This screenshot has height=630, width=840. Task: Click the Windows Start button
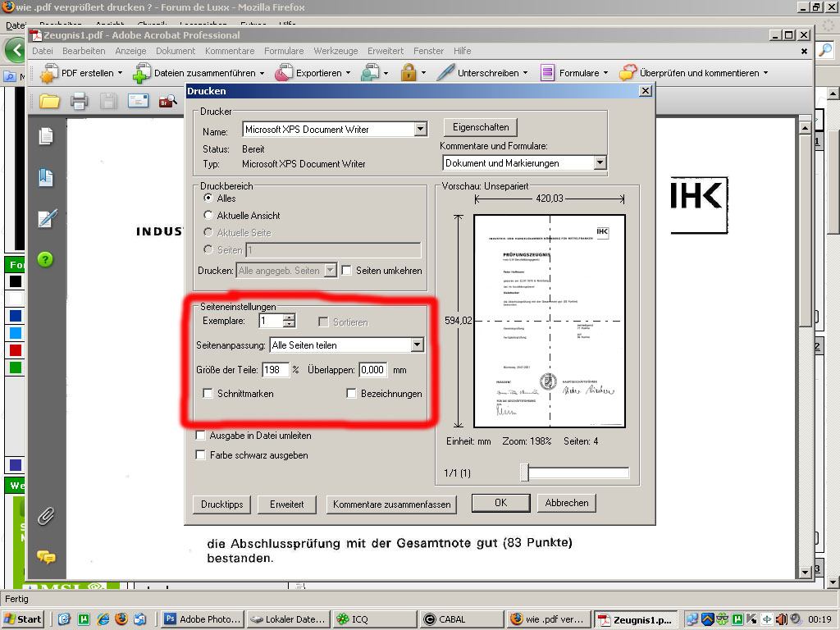(22, 619)
